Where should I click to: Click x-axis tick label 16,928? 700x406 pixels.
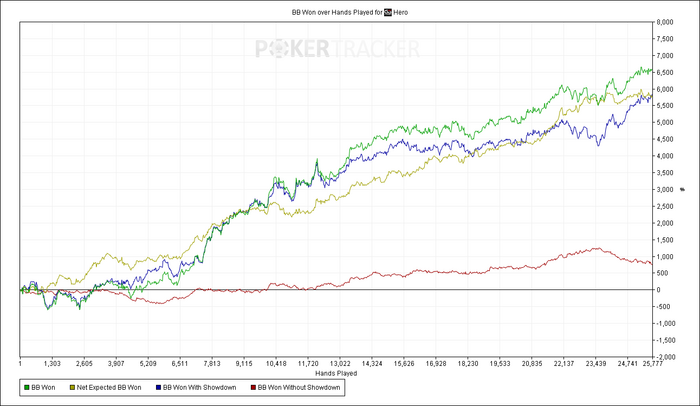(436, 364)
